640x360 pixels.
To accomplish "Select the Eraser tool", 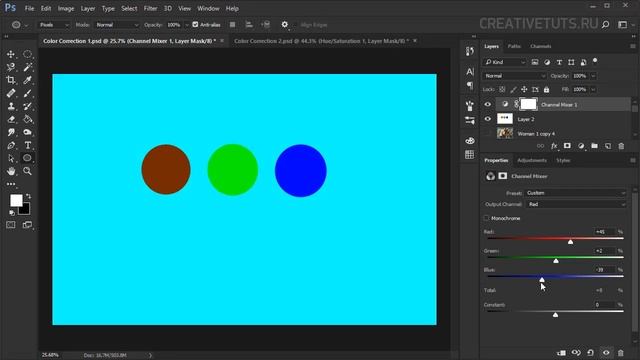I will click(11, 120).
